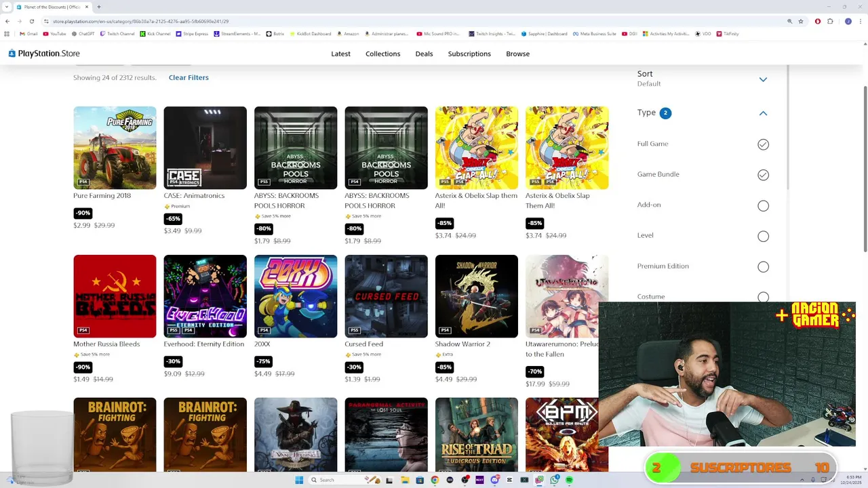
Task: Click the $9.09 price of Everhood
Action: pyautogui.click(x=172, y=373)
